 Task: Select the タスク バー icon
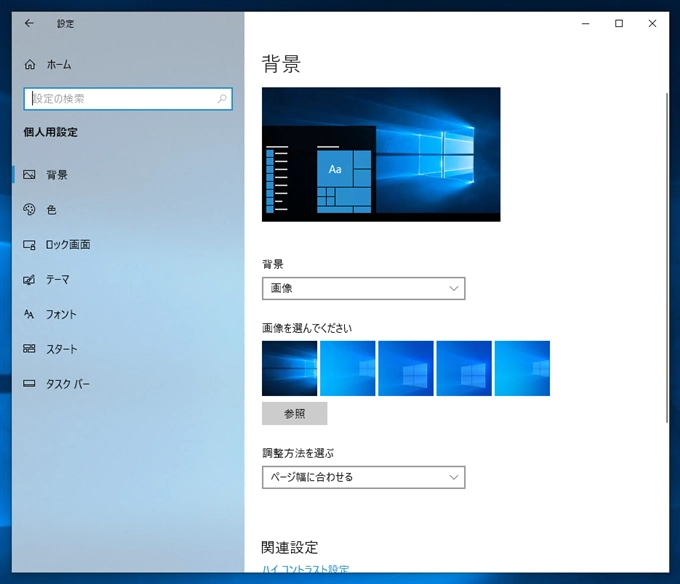pyautogui.click(x=29, y=384)
